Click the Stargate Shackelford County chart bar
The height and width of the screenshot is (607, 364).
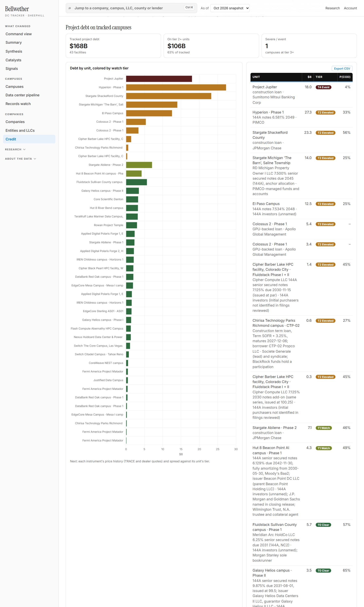point(168,96)
